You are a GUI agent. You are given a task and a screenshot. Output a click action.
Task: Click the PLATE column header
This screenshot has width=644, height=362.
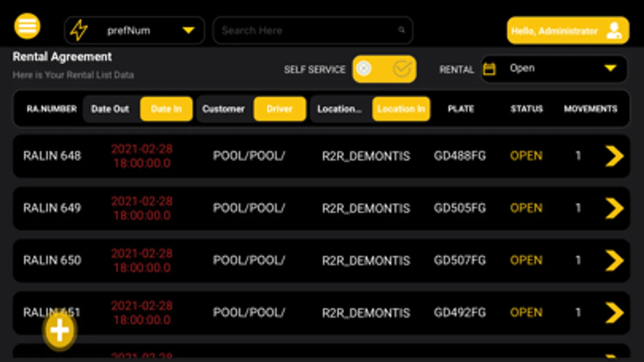pyautogui.click(x=461, y=109)
